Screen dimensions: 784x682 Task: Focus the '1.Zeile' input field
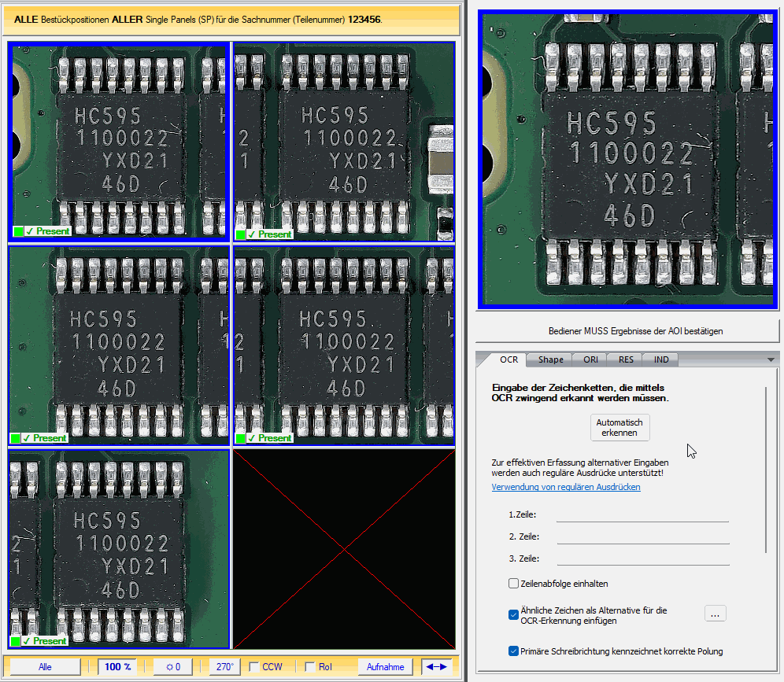point(642,514)
